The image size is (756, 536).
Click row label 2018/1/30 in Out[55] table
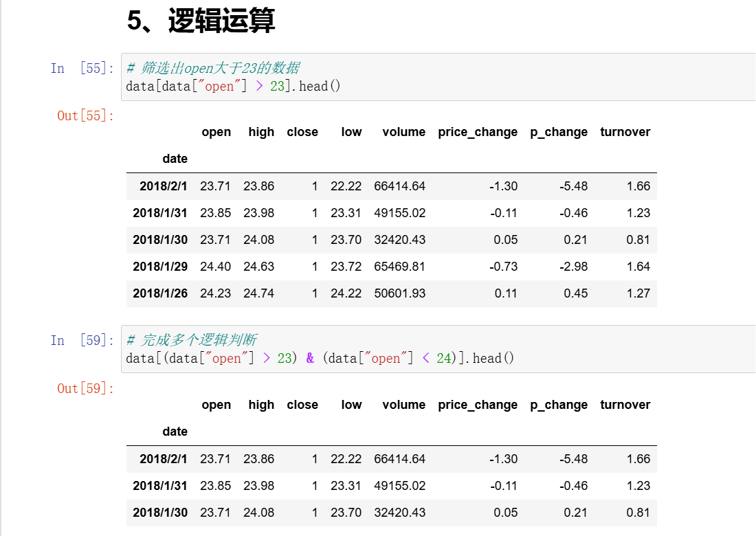coord(160,240)
